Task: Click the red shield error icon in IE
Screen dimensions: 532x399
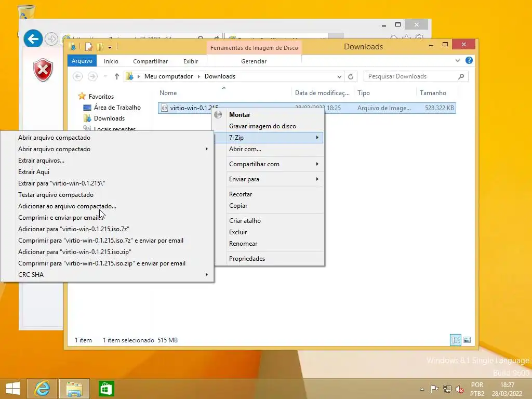Action: (43, 70)
